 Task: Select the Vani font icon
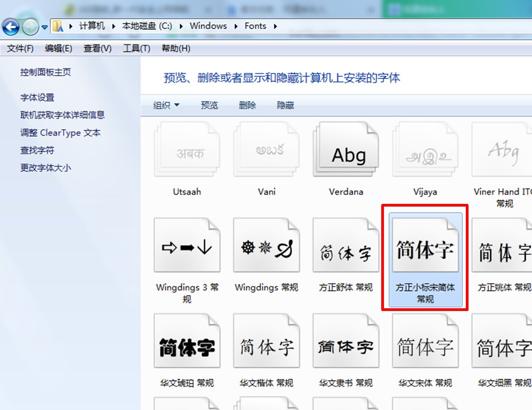[266, 149]
